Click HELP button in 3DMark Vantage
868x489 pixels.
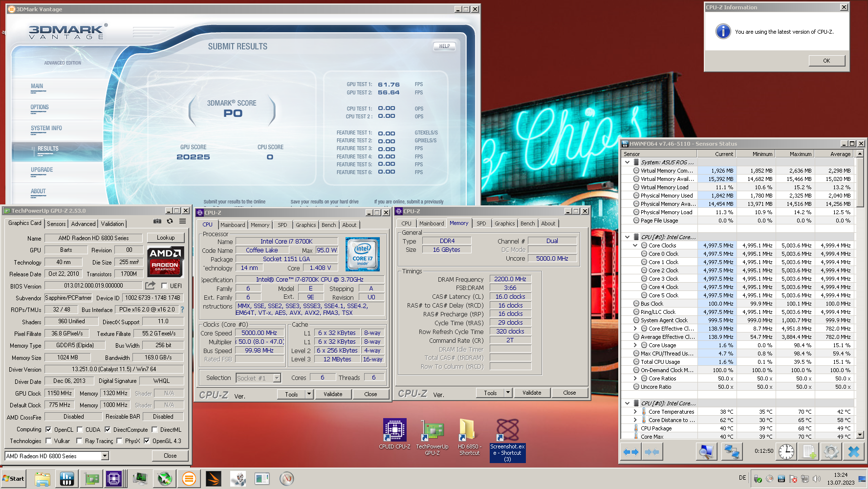tap(444, 46)
